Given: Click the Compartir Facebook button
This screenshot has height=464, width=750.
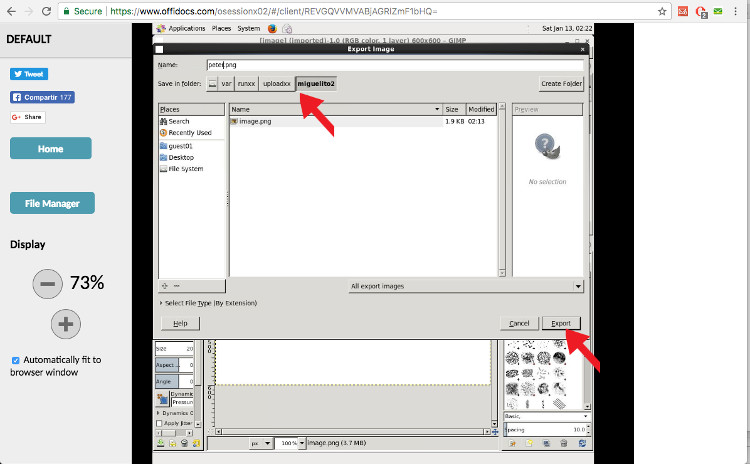Looking at the screenshot, I should tap(43, 98).
